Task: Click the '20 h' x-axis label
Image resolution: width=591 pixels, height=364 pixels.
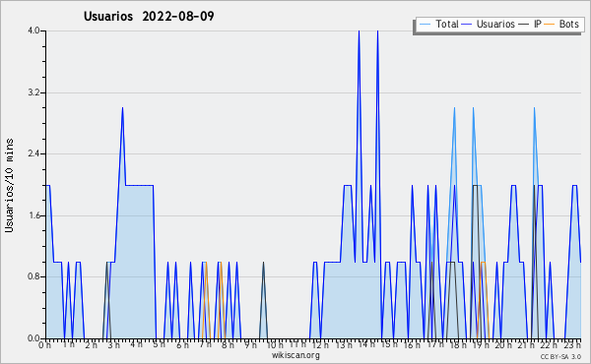Action: pos(504,344)
